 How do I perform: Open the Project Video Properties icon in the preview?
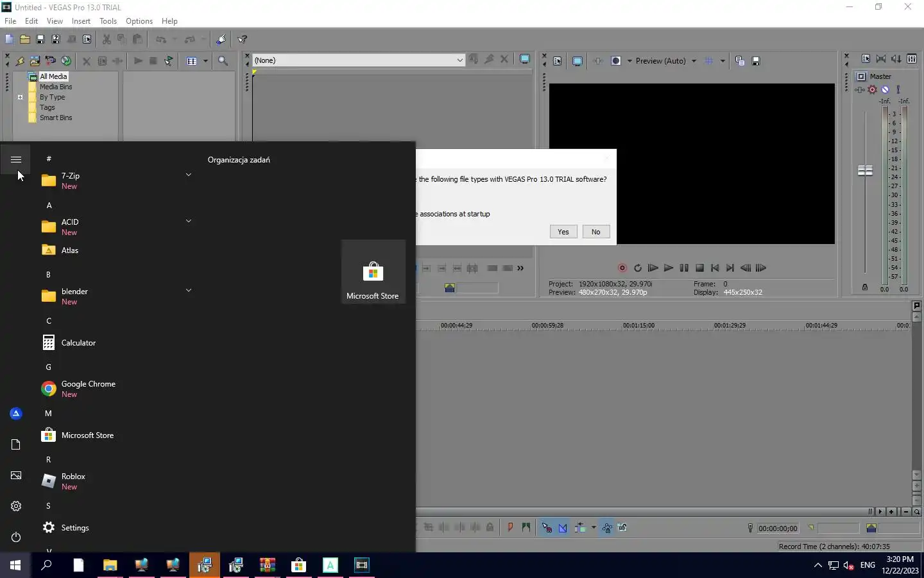(x=557, y=61)
